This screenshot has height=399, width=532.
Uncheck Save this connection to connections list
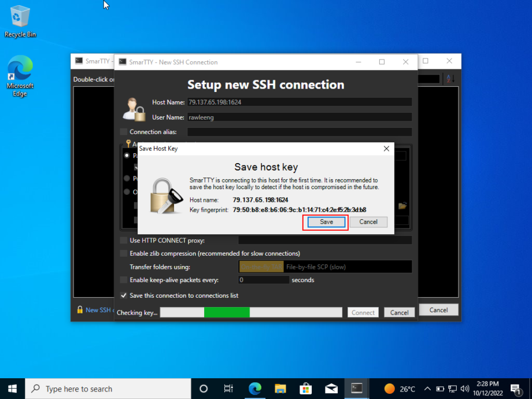tap(124, 294)
